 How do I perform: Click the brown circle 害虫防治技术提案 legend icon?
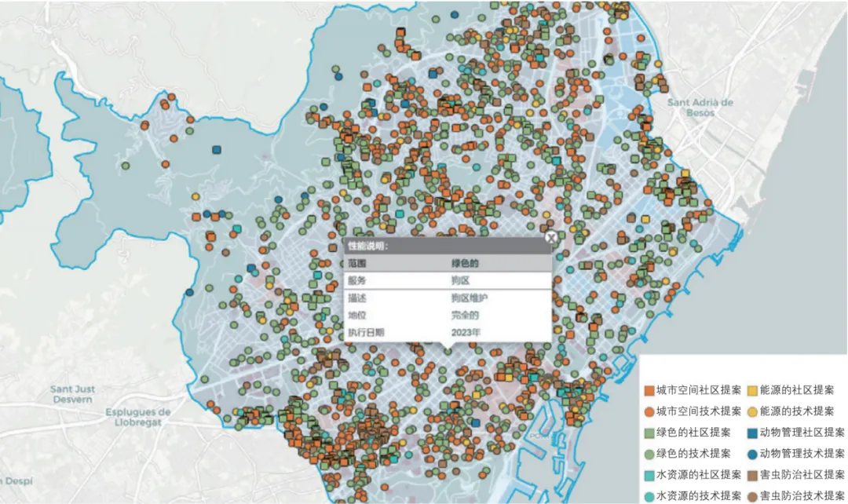click(x=751, y=495)
